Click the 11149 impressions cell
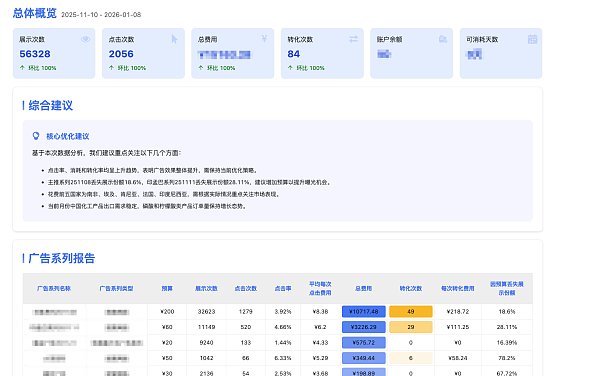Screen dimensions: 600x376 206,327
